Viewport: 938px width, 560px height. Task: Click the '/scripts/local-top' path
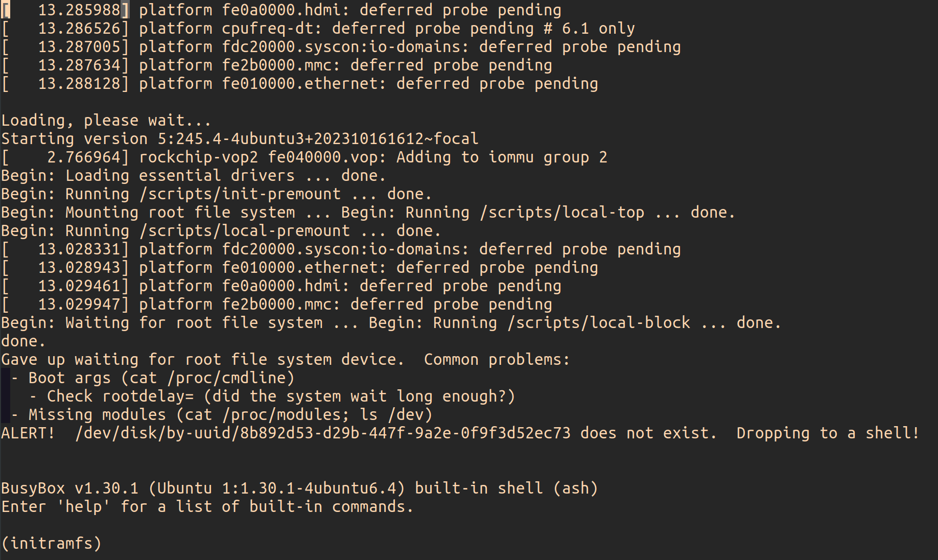coord(561,213)
